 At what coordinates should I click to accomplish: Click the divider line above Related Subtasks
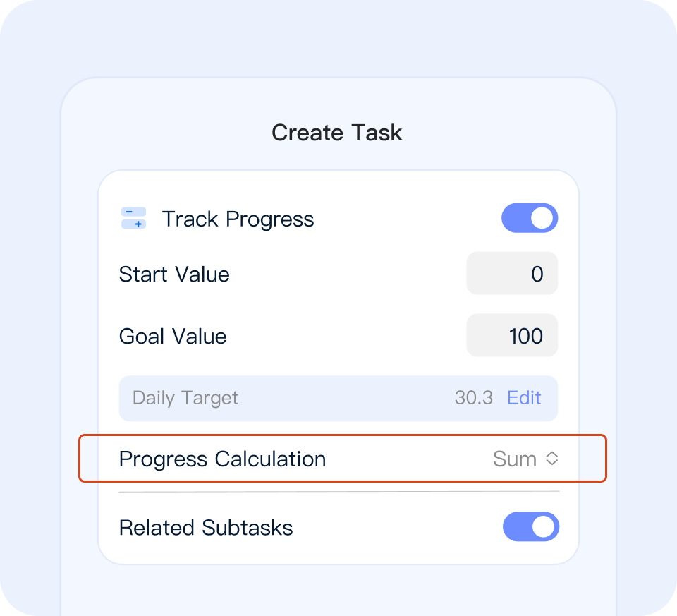[338, 492]
